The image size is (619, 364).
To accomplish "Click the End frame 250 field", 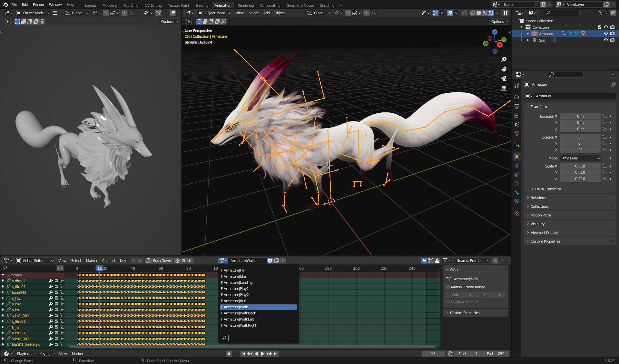I will point(496,354).
